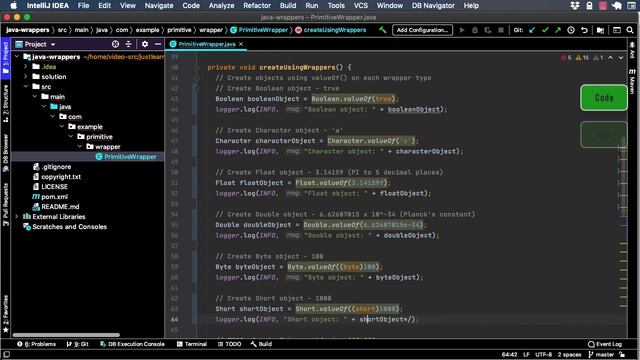
Task: Open the Code menu
Action: click(191, 6)
